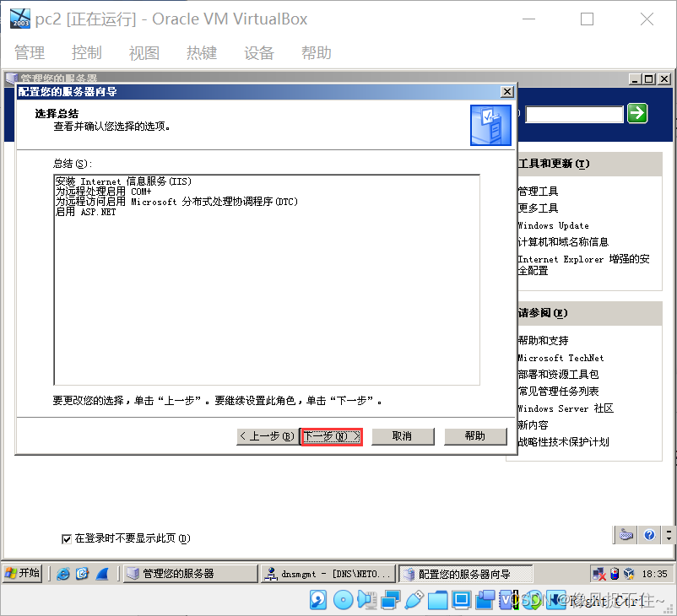677x616 pixels.
Task: Open the Microsoft TechNet link
Action: (x=561, y=358)
